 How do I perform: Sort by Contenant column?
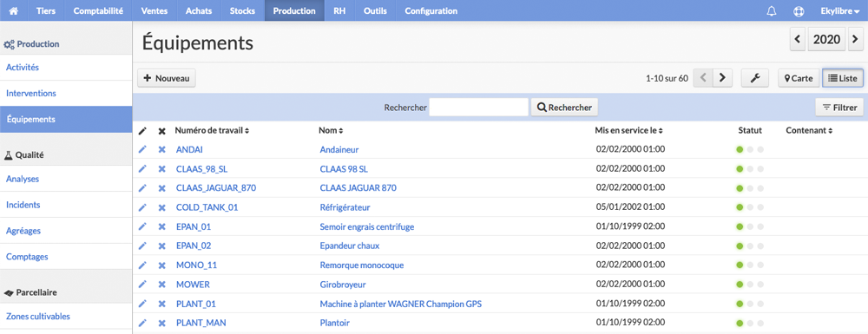pyautogui.click(x=809, y=130)
